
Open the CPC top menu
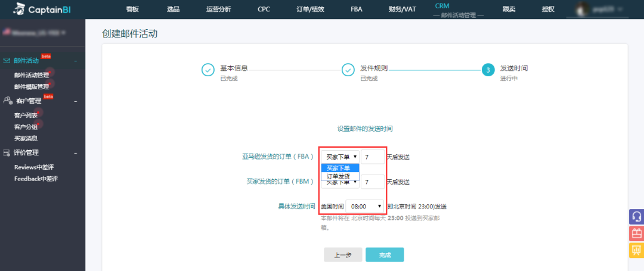264,9
